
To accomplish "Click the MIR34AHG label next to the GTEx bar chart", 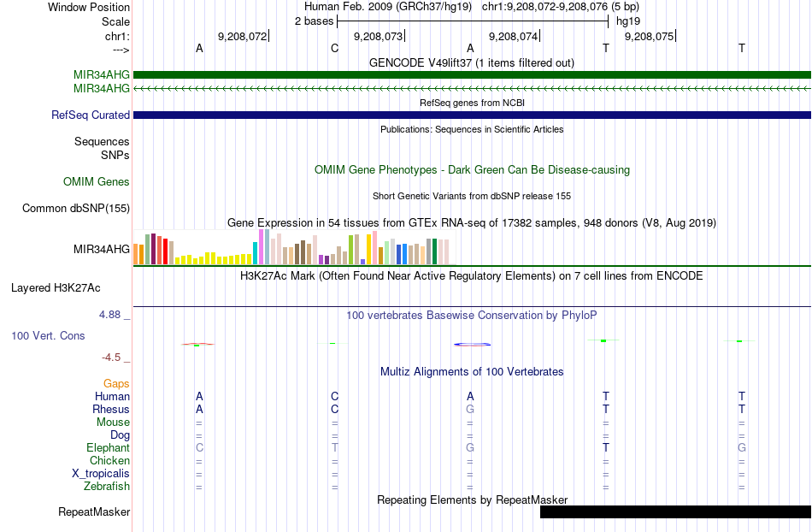I will (x=102, y=249).
